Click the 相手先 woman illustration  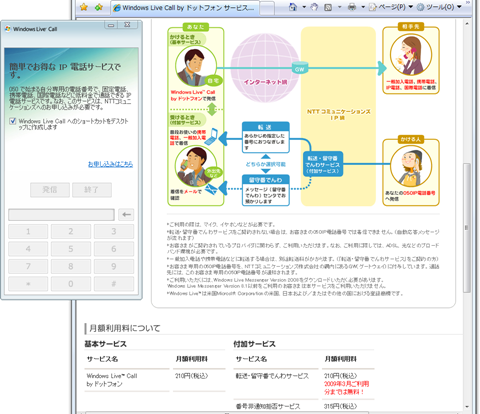411,55
